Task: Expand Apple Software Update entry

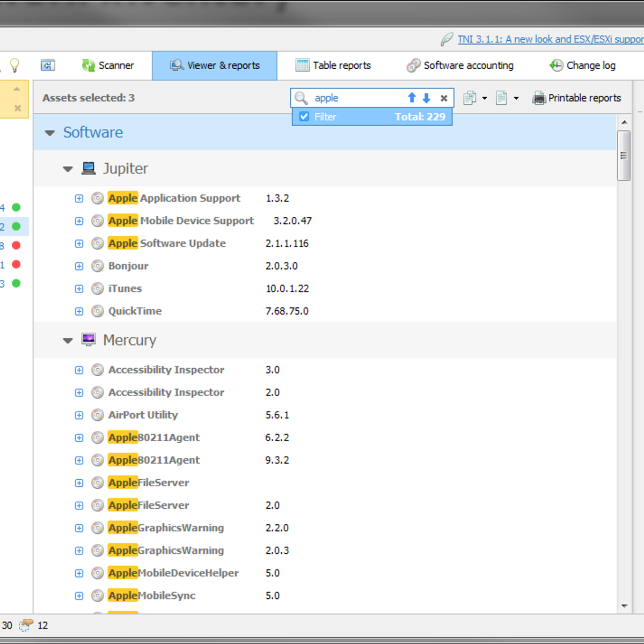Action: point(79,244)
